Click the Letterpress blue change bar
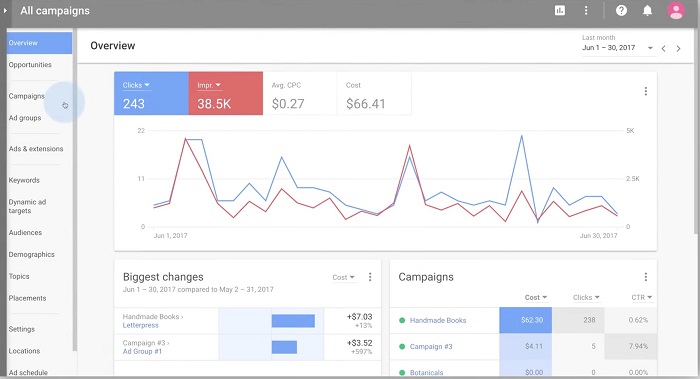 tap(293, 321)
